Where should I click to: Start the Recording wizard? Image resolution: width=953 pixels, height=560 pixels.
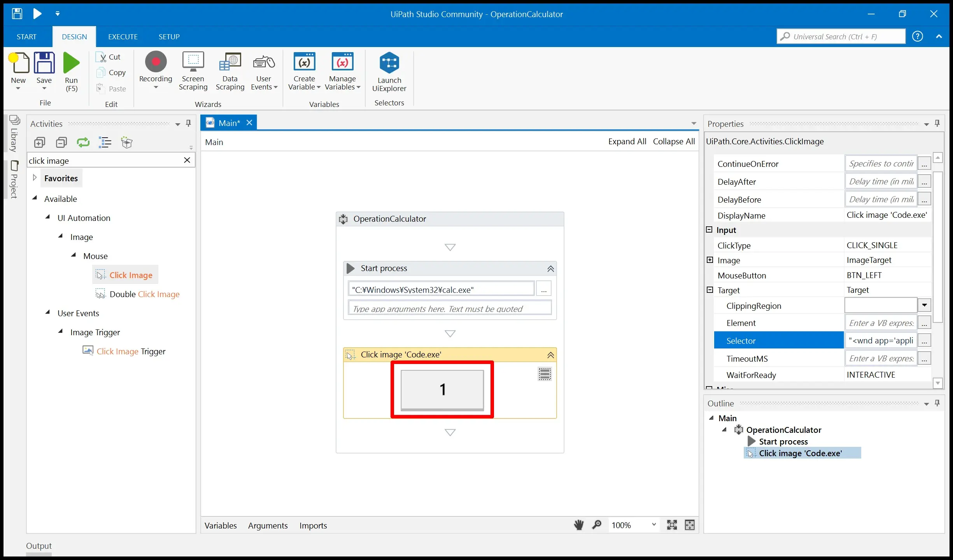coord(156,71)
